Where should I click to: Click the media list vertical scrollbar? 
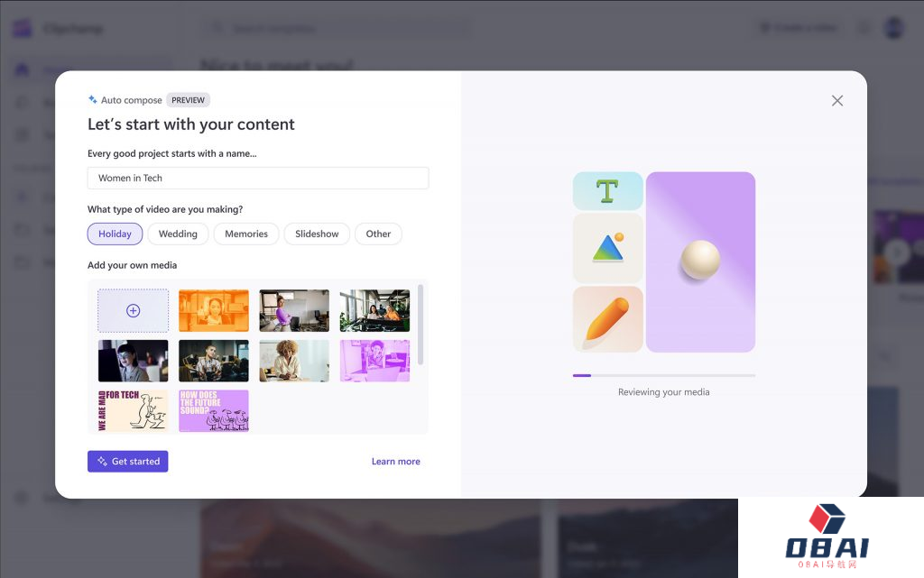[x=420, y=325]
